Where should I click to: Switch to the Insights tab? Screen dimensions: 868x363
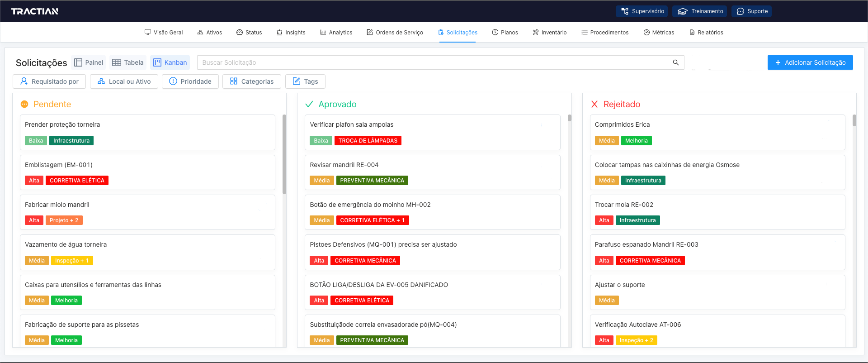[x=291, y=33]
